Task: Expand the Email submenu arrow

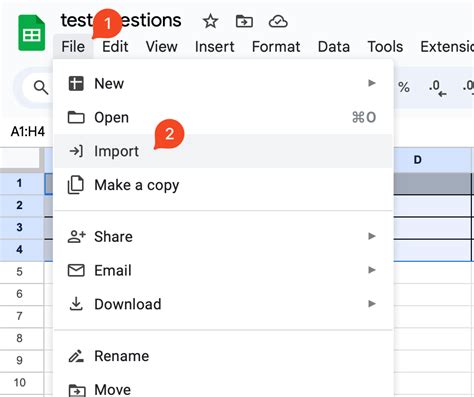Action: [372, 270]
